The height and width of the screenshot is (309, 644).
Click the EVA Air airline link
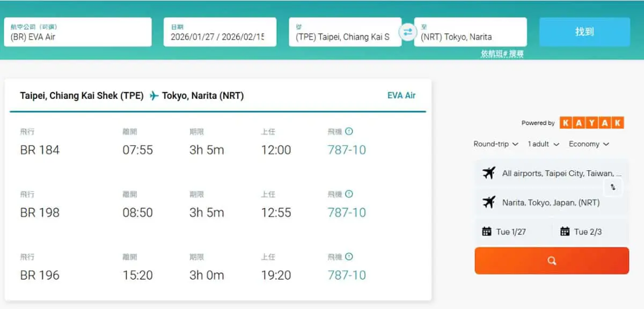point(401,95)
